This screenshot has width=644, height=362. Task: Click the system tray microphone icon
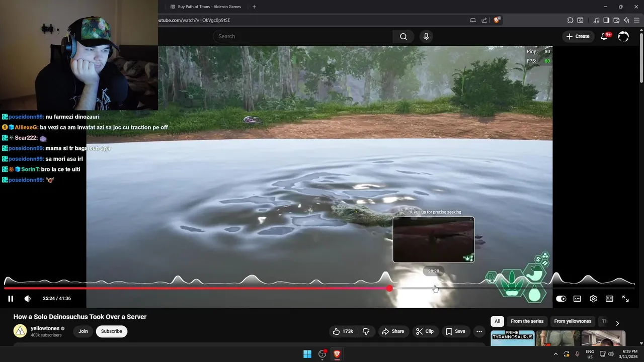(x=577, y=354)
